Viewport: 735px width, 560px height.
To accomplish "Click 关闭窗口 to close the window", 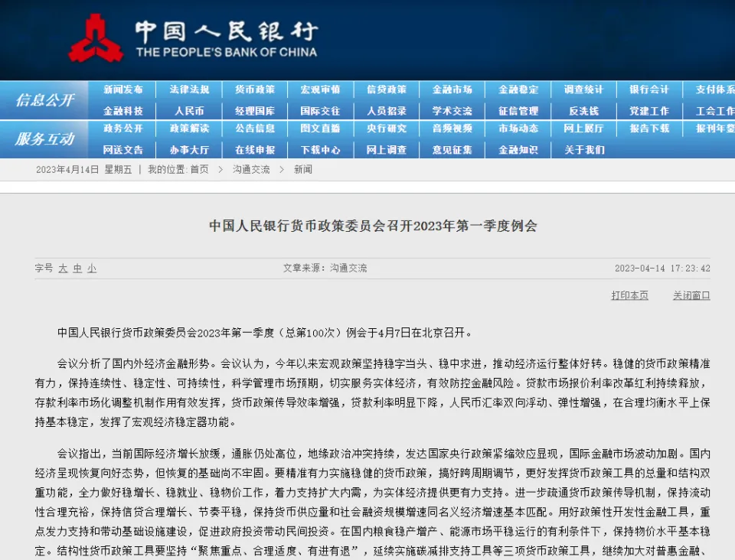I will pyautogui.click(x=691, y=295).
